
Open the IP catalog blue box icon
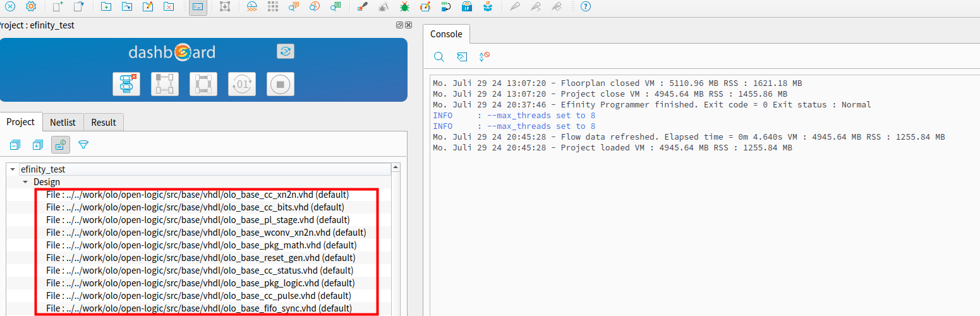467,7
